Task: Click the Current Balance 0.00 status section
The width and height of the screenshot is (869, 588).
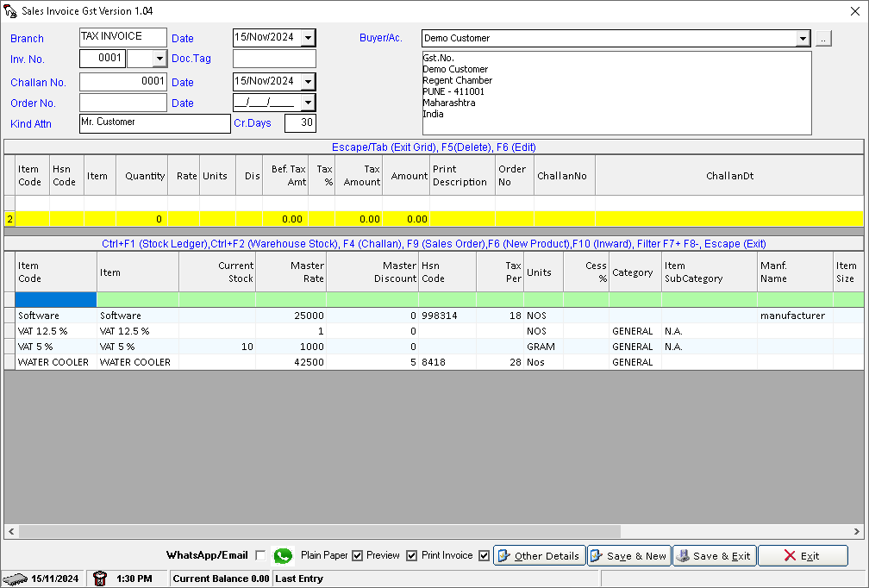Action: 221,579
